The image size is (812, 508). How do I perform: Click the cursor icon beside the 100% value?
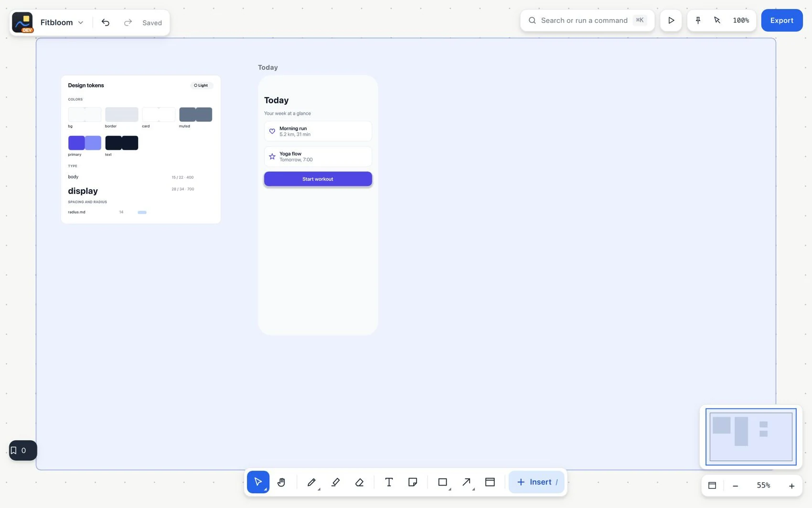click(717, 21)
